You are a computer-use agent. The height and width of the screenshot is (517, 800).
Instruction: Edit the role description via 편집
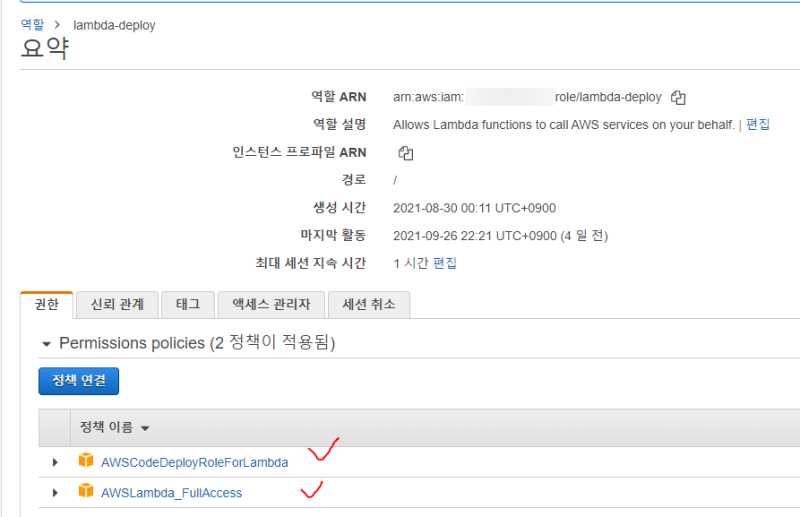pos(758,125)
